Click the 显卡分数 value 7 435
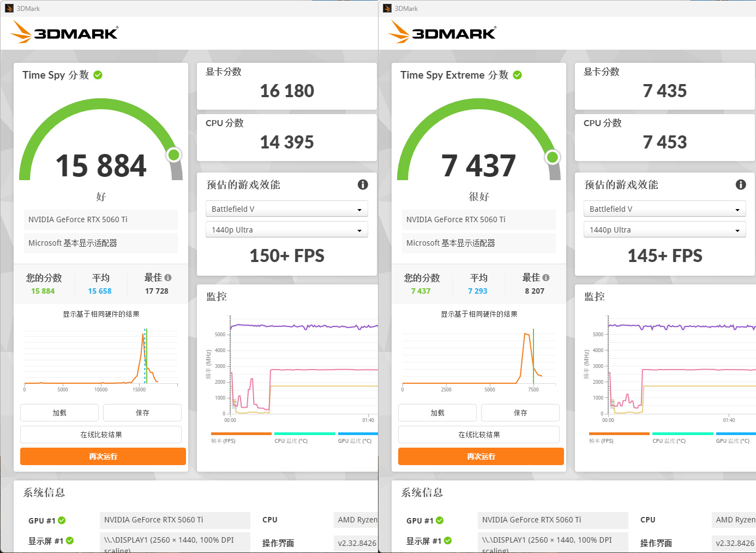 coord(665,91)
